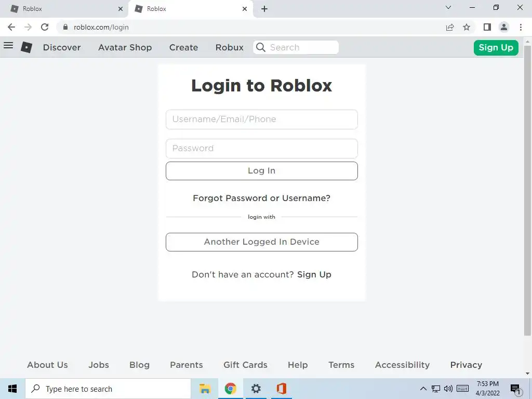
Task: Switch to Chrome in taskbar
Action: coord(230,389)
